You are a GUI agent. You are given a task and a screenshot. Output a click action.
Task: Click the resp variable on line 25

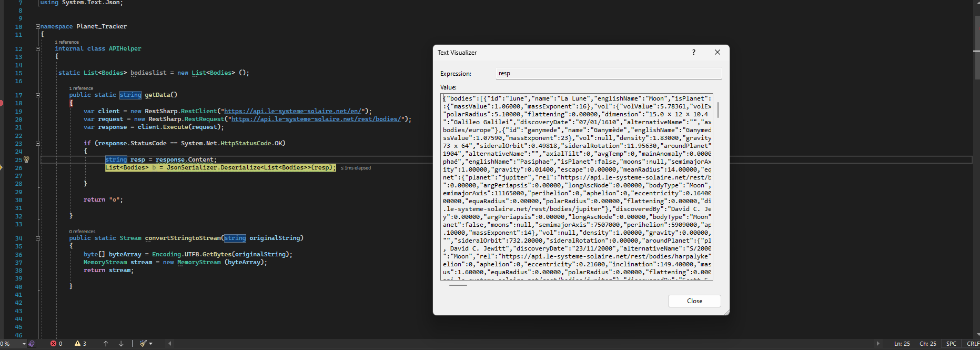tap(138, 159)
